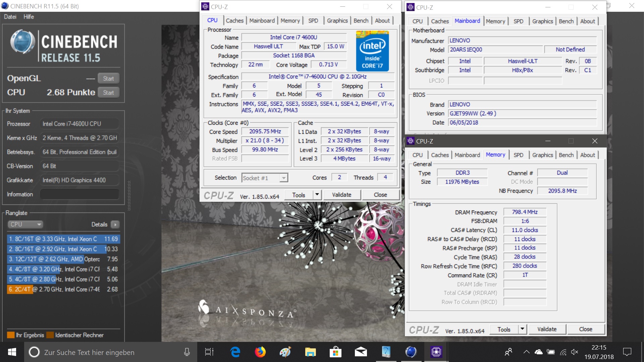The image size is (644, 362).
Task: Open the People icon in system tray
Action: (x=508, y=352)
